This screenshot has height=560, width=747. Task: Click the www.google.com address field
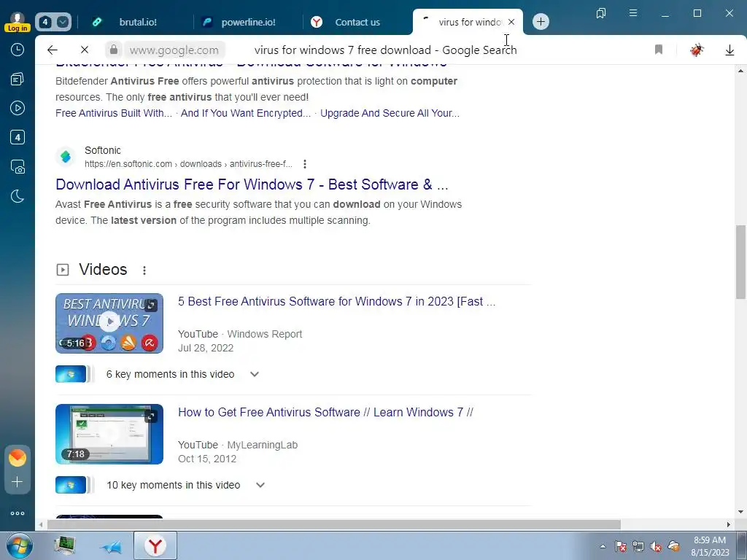point(174,50)
